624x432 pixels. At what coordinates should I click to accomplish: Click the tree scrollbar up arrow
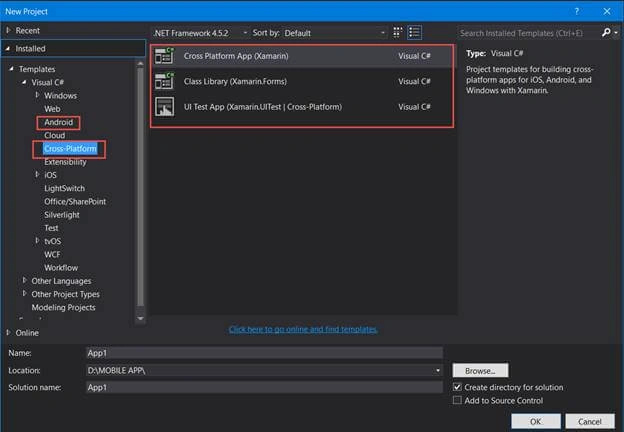[x=140, y=64]
